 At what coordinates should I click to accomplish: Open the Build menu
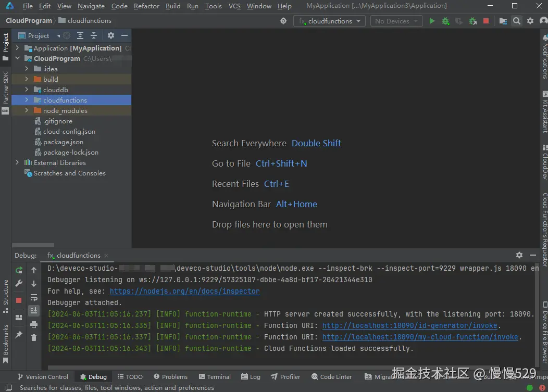coord(173,6)
